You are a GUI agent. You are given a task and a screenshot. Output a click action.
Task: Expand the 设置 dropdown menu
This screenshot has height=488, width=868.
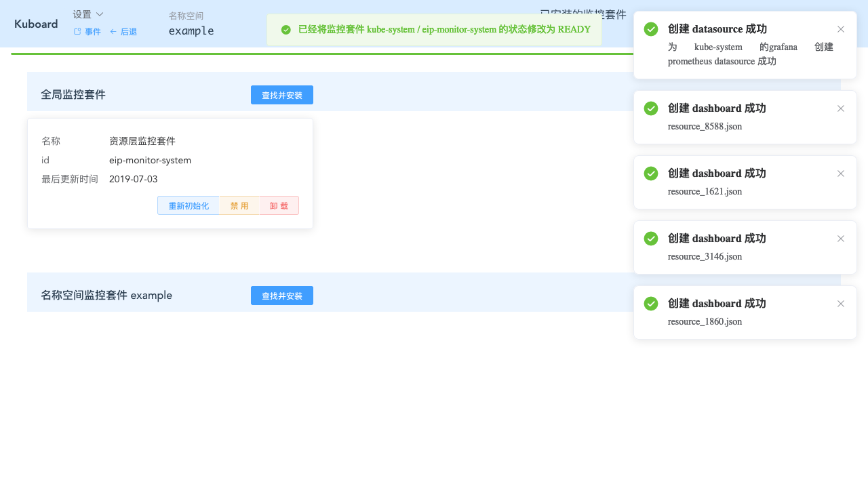[x=87, y=14]
